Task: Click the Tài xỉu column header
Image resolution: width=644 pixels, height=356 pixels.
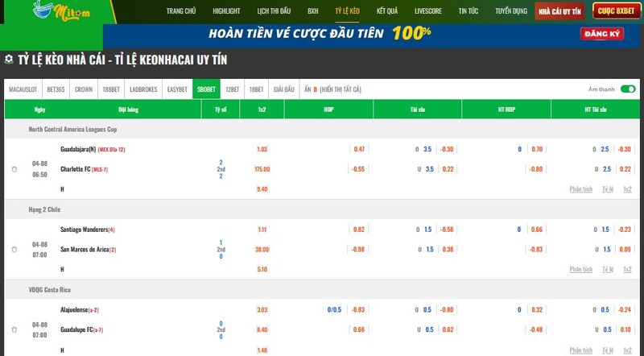Action: 417,110
